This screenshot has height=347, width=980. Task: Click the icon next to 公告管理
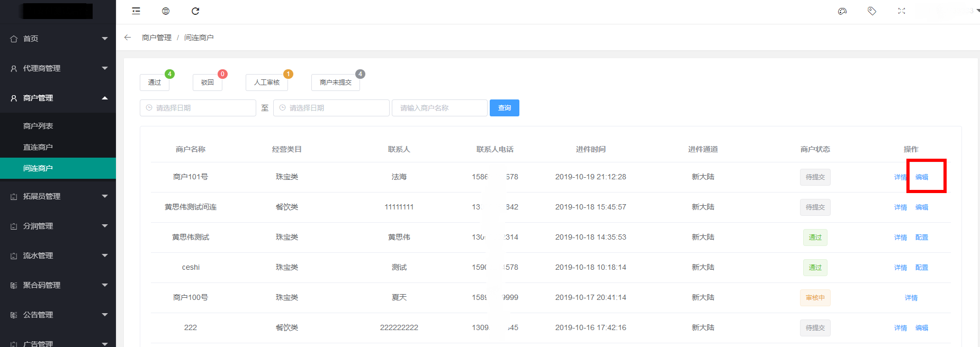(x=14, y=315)
